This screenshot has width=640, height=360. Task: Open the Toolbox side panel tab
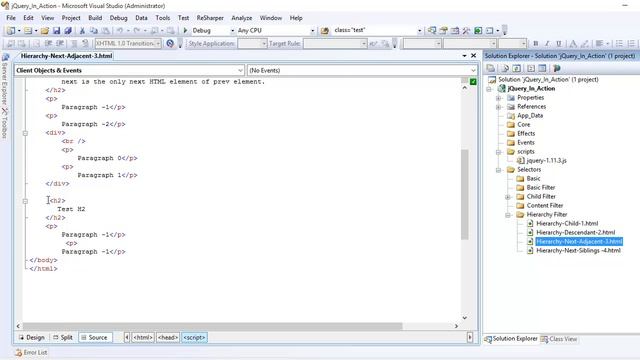[4, 123]
